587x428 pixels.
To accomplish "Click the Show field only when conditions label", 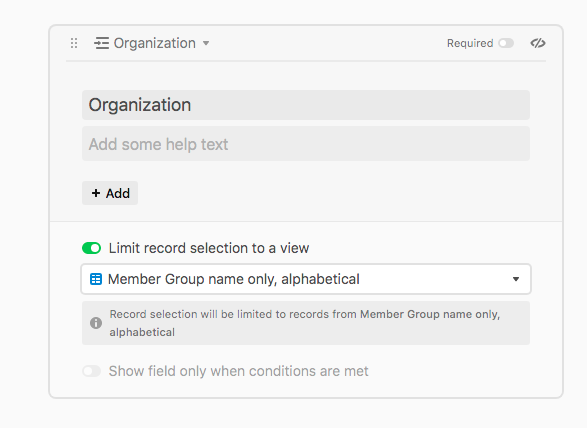I will point(238,371).
